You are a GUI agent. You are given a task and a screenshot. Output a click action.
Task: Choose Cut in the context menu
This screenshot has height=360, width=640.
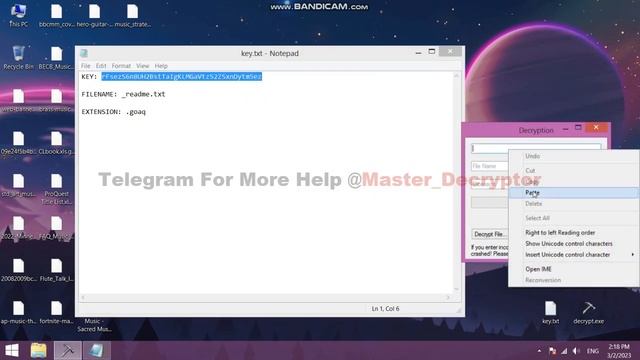(x=573, y=170)
